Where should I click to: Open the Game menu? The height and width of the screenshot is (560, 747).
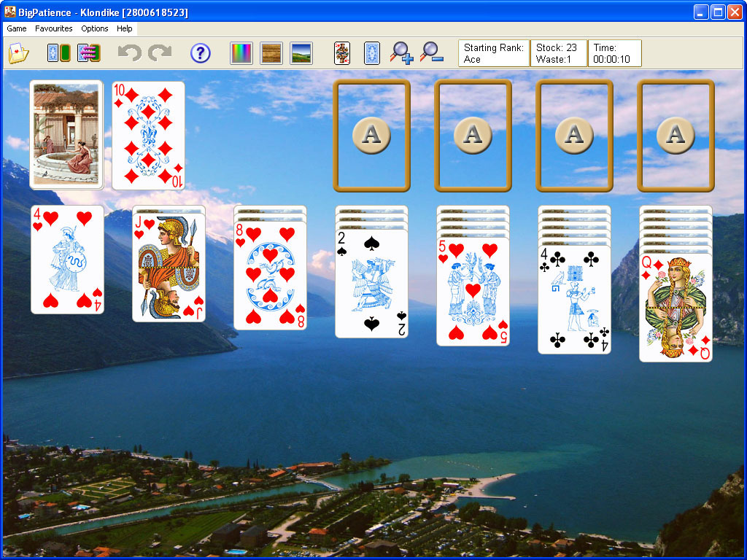(17, 28)
